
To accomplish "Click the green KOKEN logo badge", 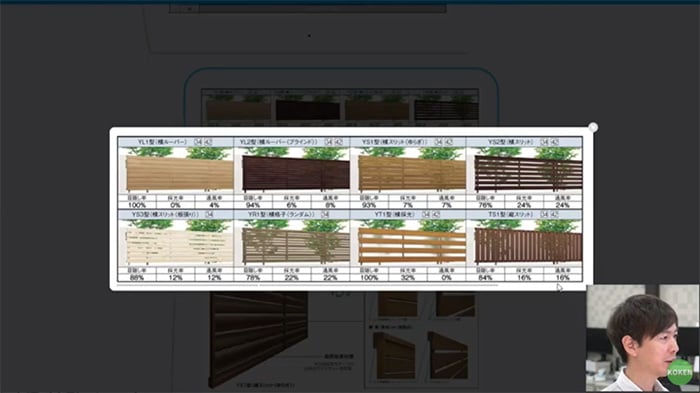I will (x=679, y=372).
